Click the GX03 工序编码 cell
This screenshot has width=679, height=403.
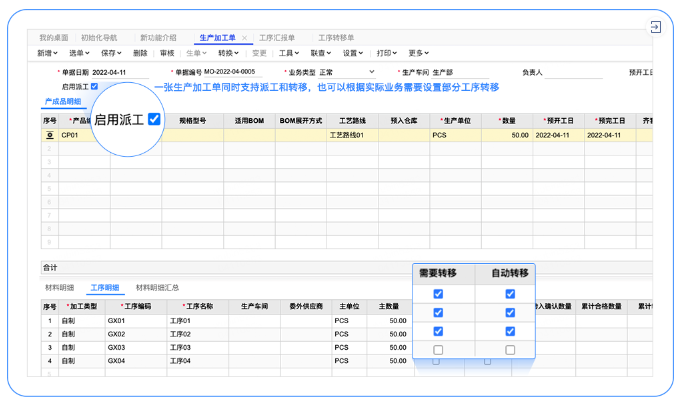click(136, 348)
